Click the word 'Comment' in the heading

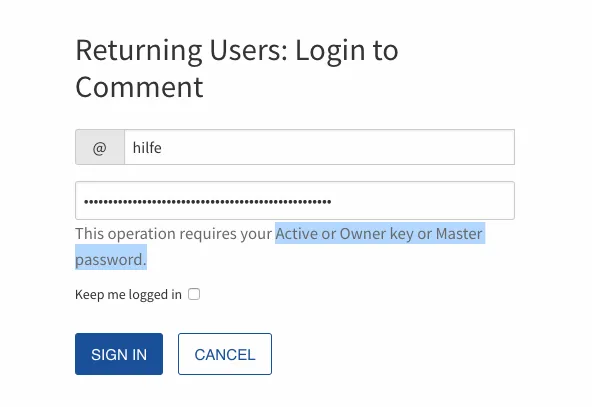click(x=139, y=87)
